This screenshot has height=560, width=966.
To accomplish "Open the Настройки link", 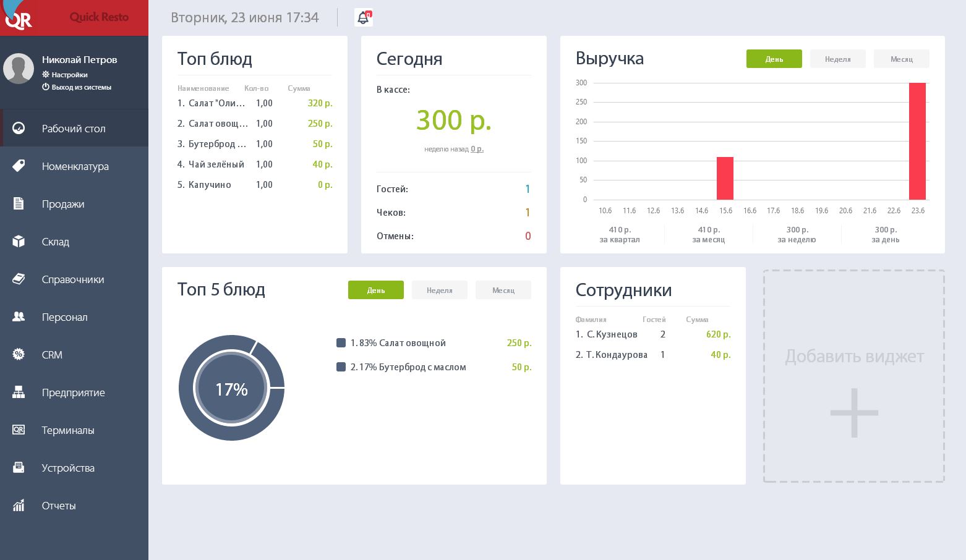I will tap(69, 75).
